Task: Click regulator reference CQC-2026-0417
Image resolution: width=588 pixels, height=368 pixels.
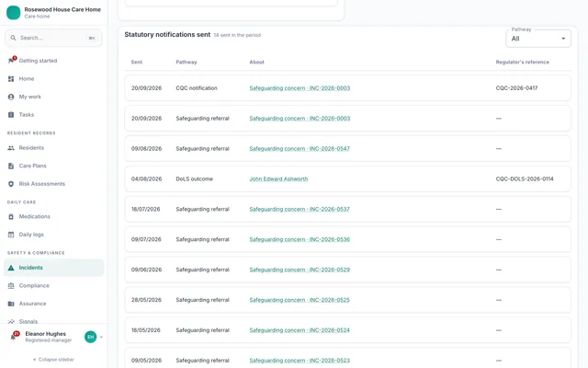Action: [x=516, y=88]
